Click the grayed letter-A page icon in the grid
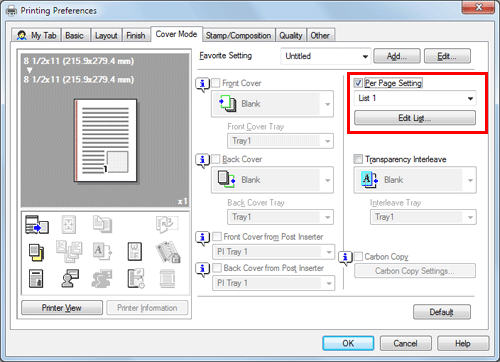 tap(102, 252)
